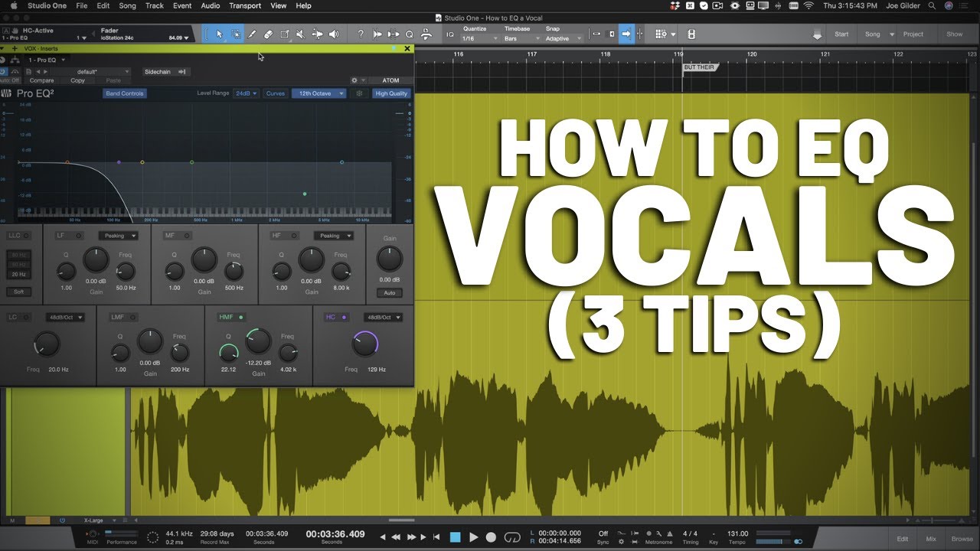Viewport: 980px width, 551px height.
Task: Open the LC slope 48dB/Oct dropdown
Action: (65, 317)
